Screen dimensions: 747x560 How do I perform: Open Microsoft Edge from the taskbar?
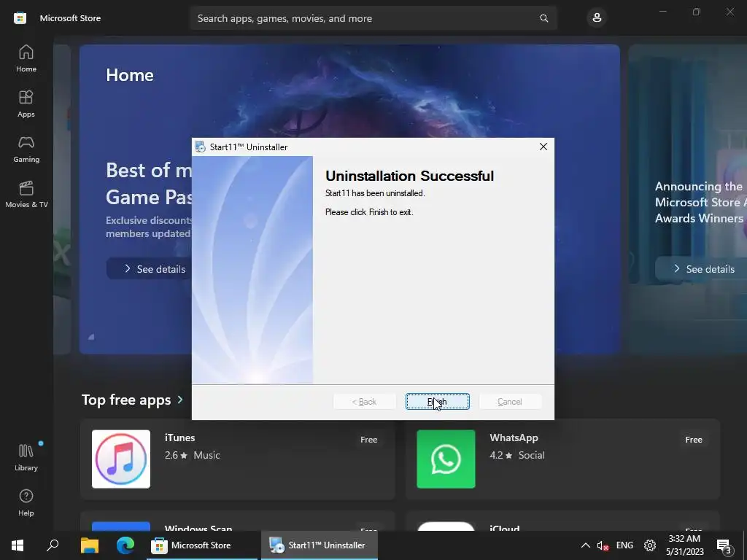pos(125,545)
